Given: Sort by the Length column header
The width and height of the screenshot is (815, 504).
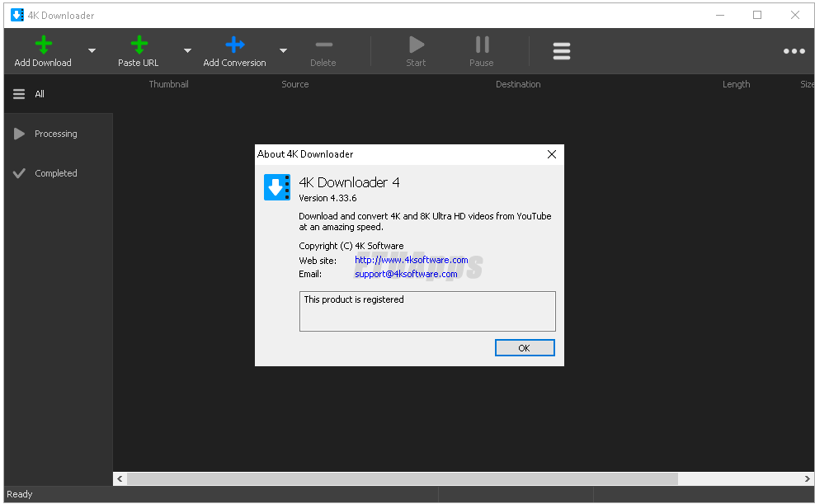Looking at the screenshot, I should pos(736,84).
